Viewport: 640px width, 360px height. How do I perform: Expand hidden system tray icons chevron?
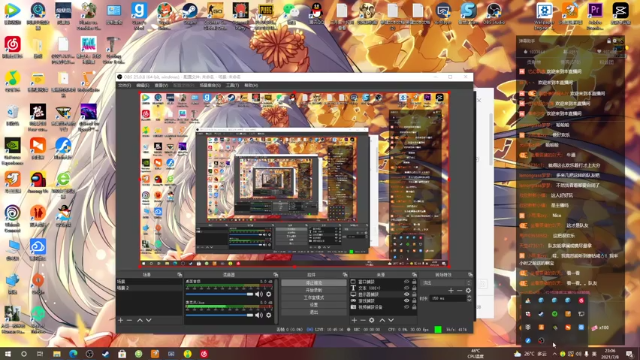pos(554,353)
